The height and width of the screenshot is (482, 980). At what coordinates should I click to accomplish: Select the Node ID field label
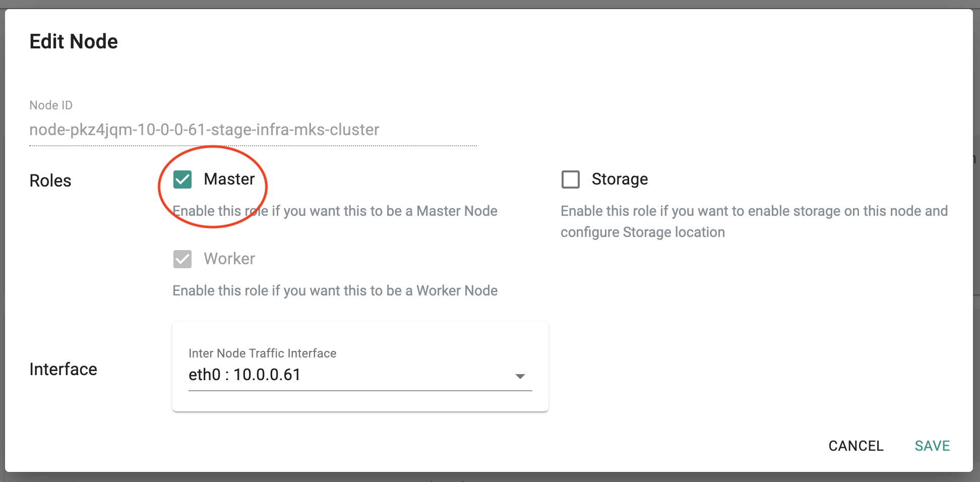click(51, 105)
